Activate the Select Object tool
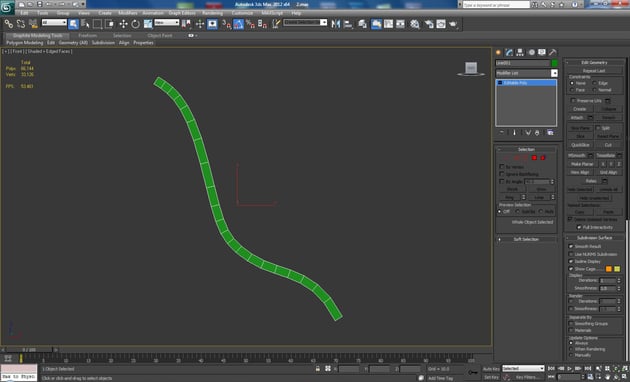 coord(74,24)
